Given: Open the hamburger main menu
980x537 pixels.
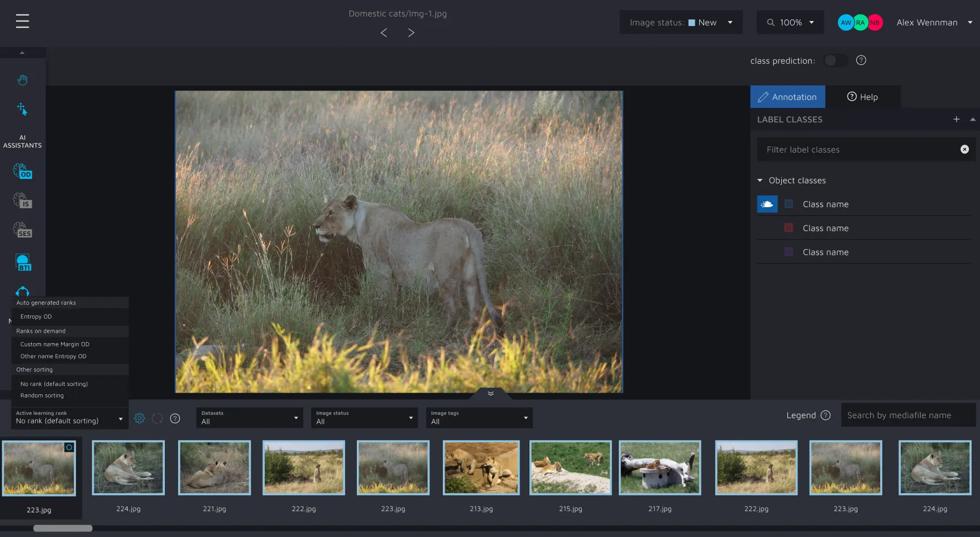Looking at the screenshot, I should (x=22, y=22).
